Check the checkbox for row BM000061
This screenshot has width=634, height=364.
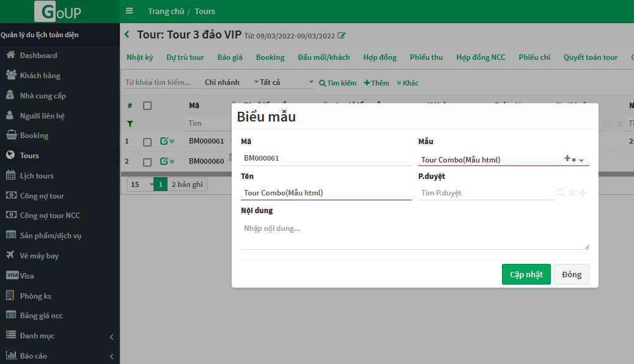tap(147, 142)
